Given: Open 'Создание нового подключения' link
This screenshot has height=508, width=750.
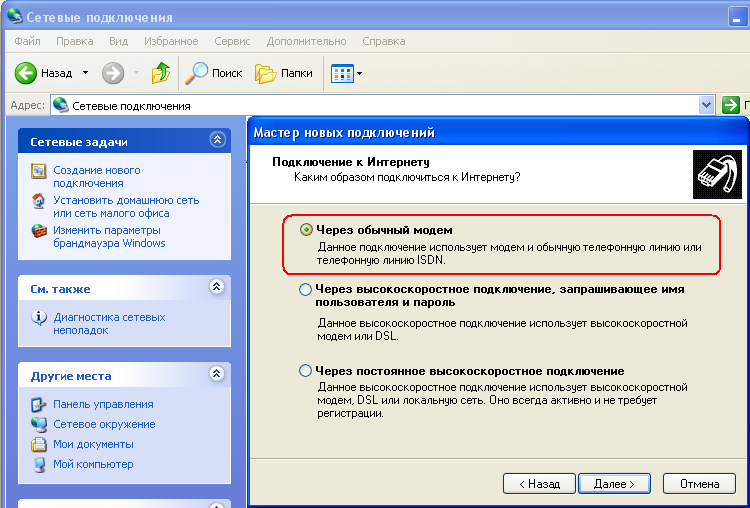Looking at the screenshot, I should coord(97,177).
